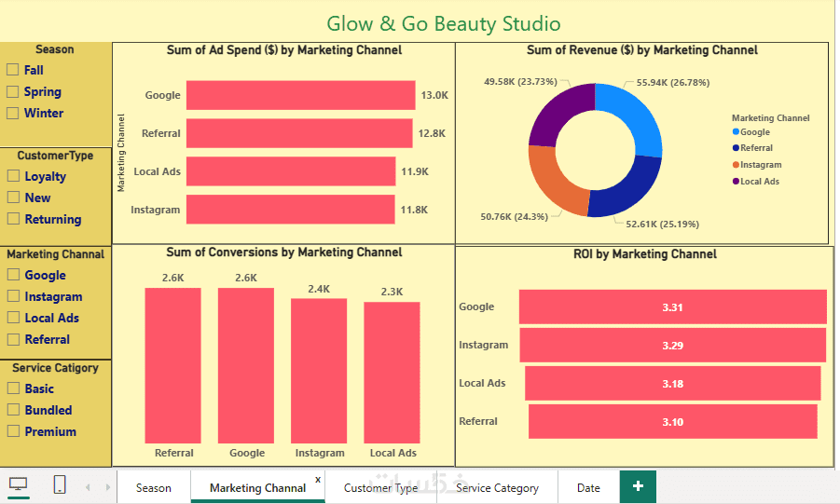Select Referral bar in Ad Spend chart

pyautogui.click(x=299, y=133)
